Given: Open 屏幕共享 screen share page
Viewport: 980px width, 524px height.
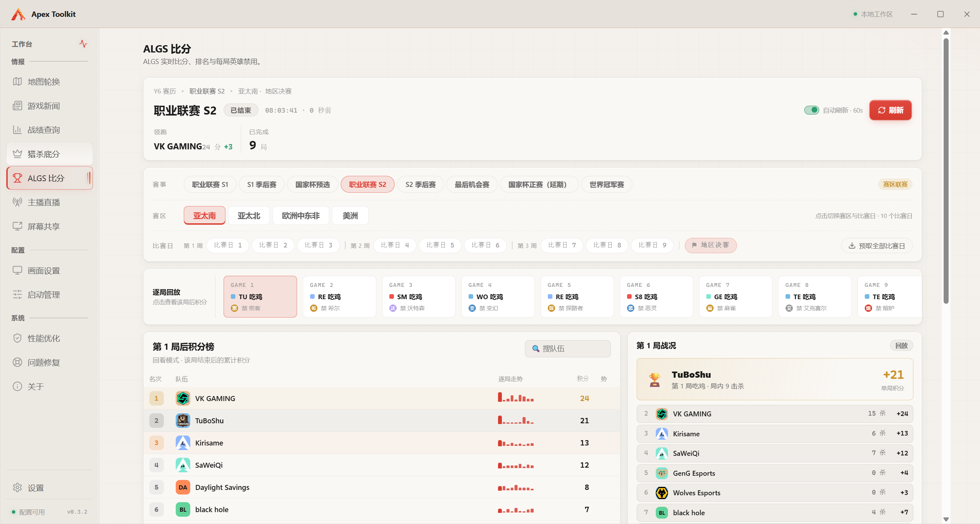Looking at the screenshot, I should tap(49, 226).
